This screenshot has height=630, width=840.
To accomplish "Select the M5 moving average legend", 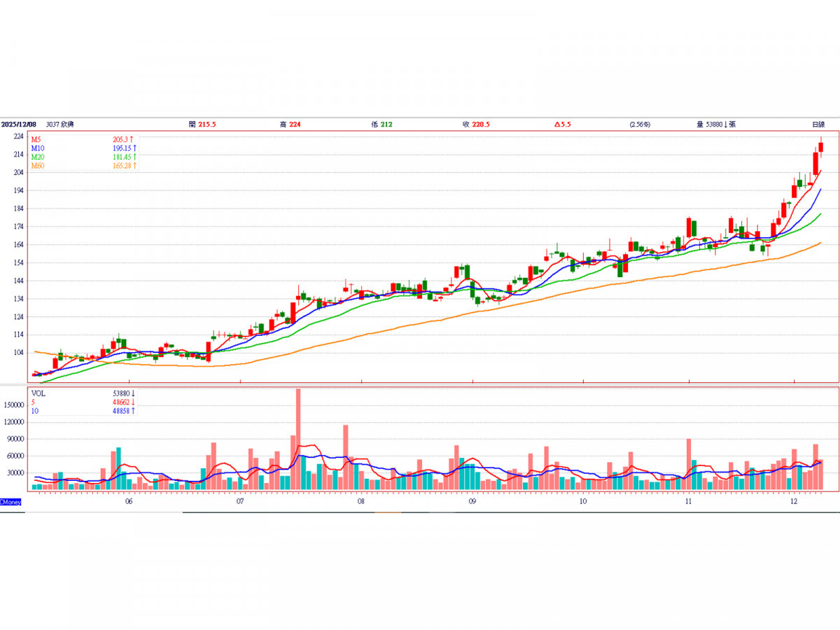I will pos(37,139).
